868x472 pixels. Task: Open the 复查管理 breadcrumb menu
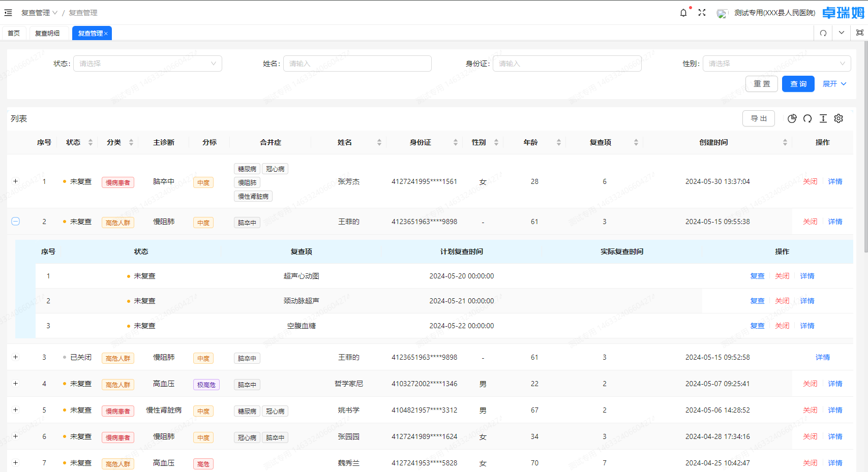(x=39, y=13)
